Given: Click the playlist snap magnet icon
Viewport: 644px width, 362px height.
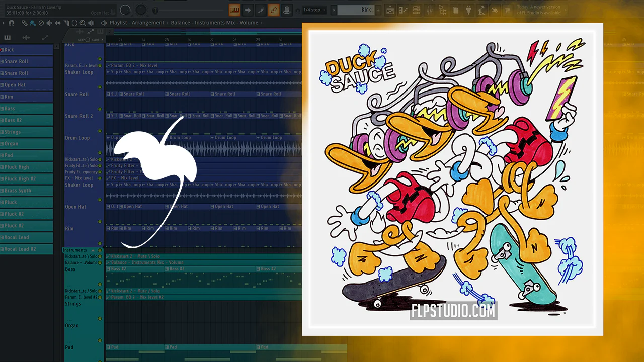Looking at the screenshot, I should pyautogui.click(x=11, y=23).
